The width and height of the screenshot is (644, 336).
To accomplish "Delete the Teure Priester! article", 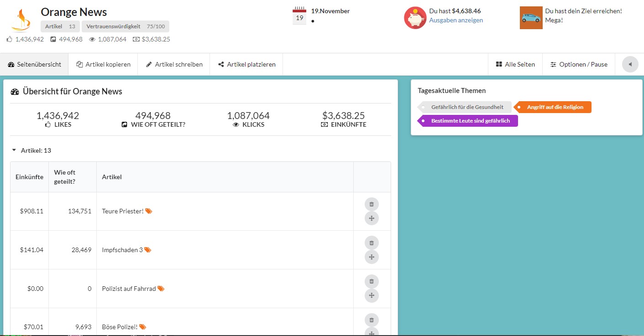I will tap(372, 204).
